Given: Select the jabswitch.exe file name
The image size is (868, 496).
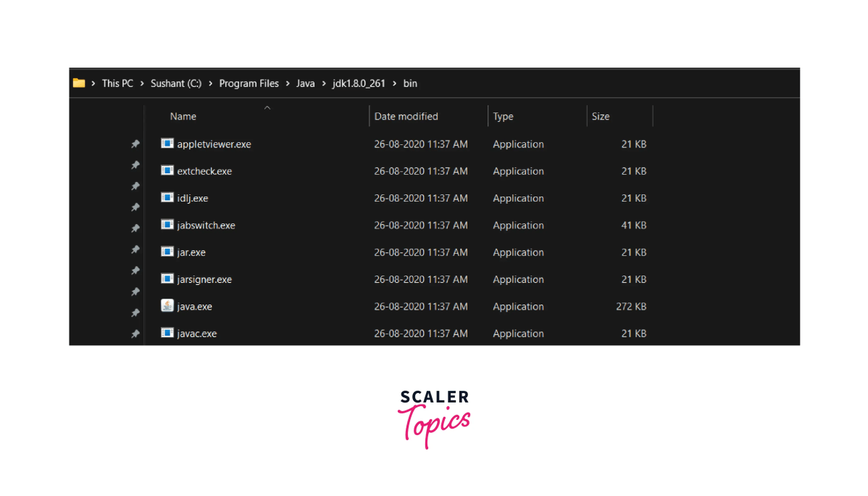Looking at the screenshot, I should click(x=206, y=226).
